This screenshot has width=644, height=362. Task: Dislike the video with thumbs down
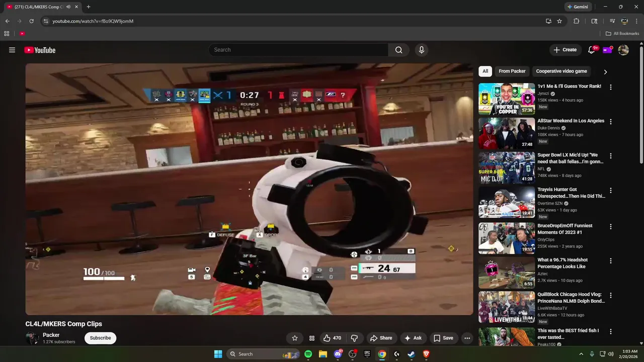354,338
